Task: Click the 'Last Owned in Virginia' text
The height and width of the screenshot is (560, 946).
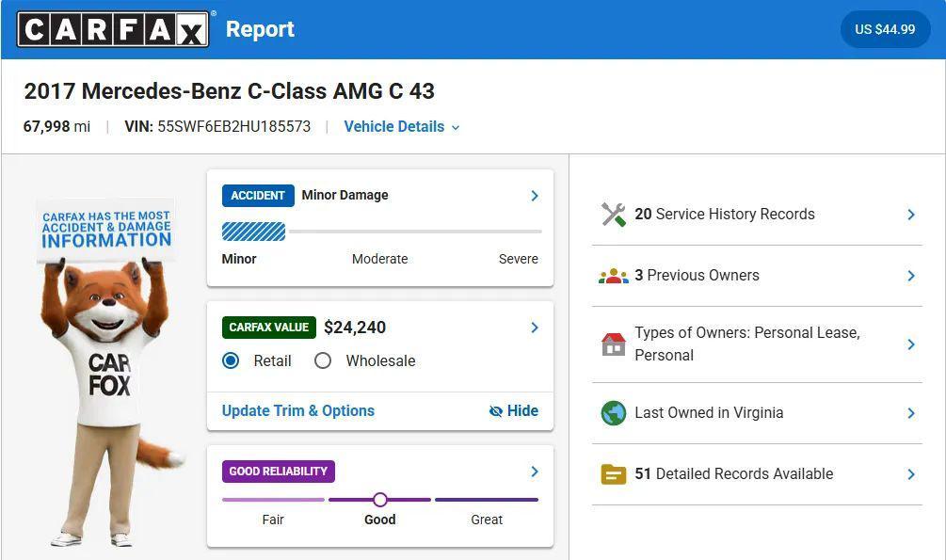Action: (709, 413)
